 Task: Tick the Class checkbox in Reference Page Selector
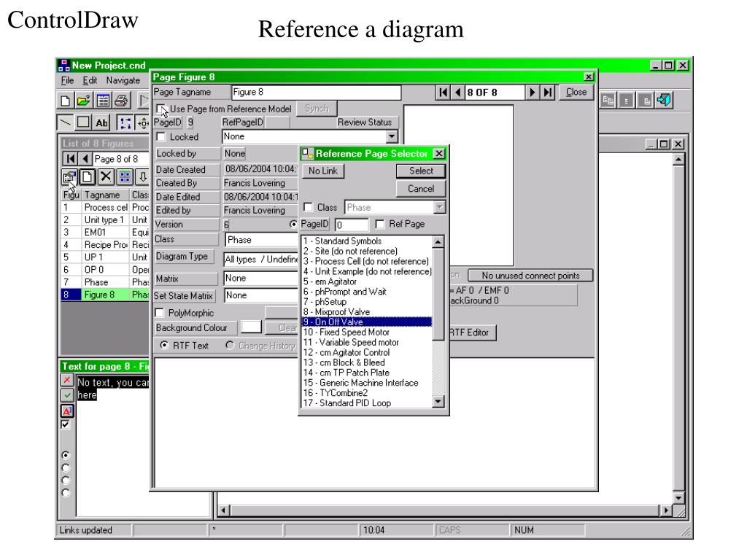tap(309, 207)
